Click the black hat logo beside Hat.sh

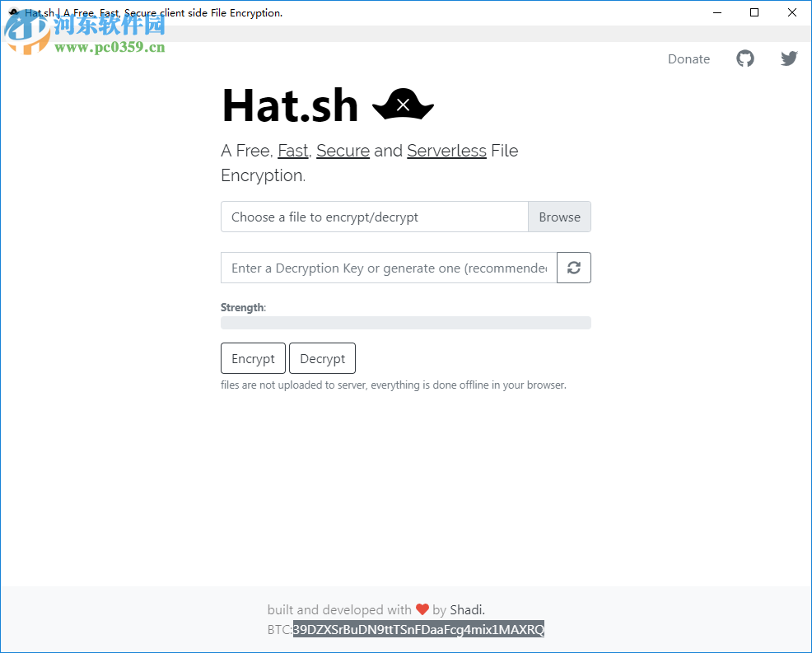(x=403, y=104)
